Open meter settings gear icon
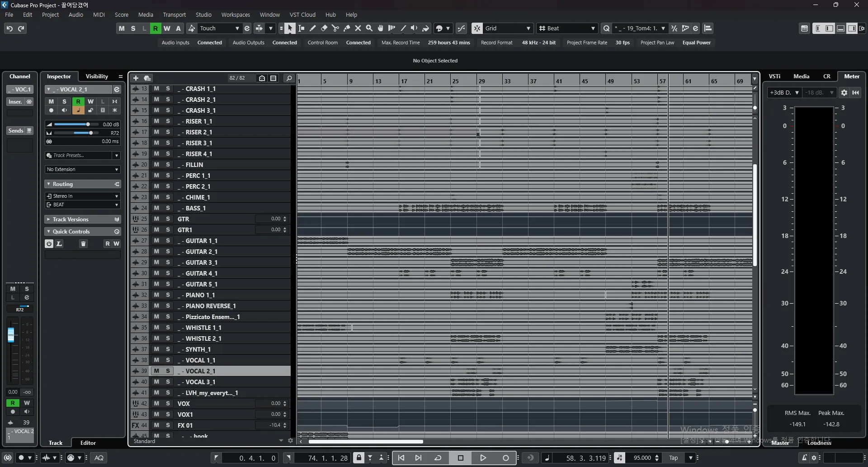Viewport: 868px width, 467px height. click(844, 93)
